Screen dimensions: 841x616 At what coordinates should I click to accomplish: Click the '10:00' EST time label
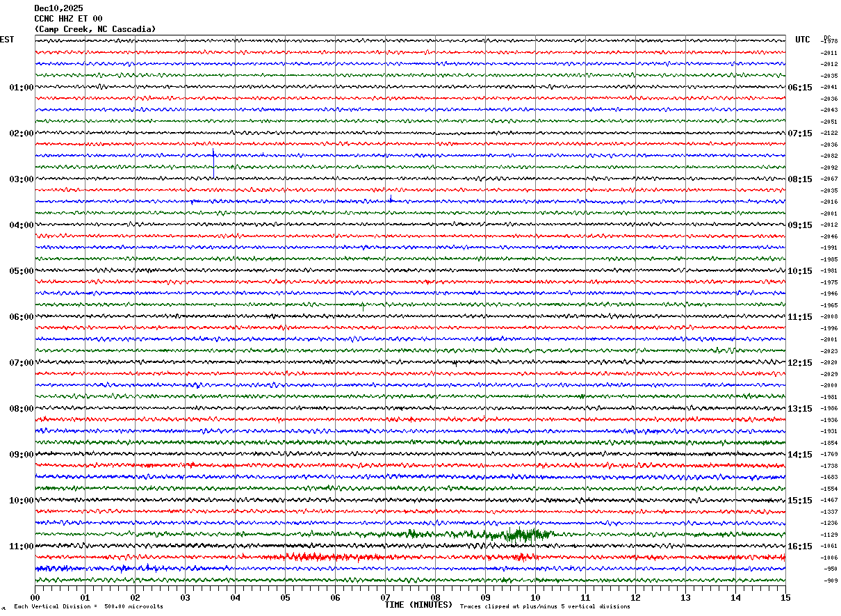pyautogui.click(x=22, y=501)
